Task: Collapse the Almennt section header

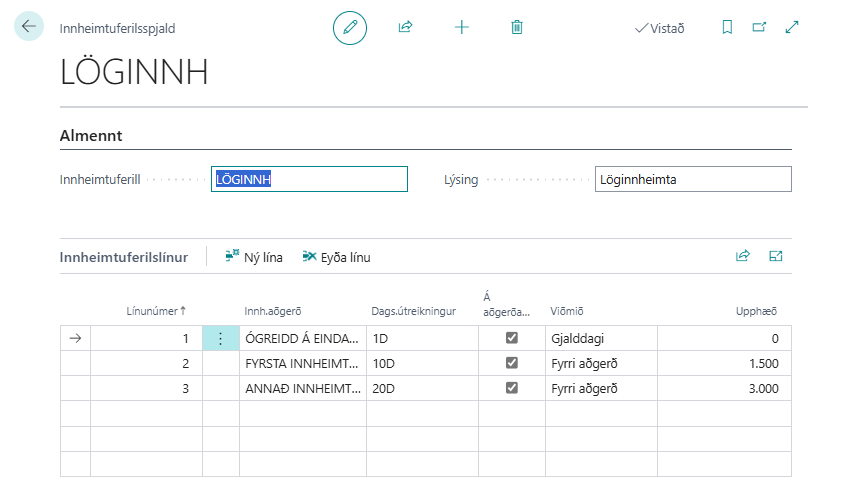Action: click(92, 135)
